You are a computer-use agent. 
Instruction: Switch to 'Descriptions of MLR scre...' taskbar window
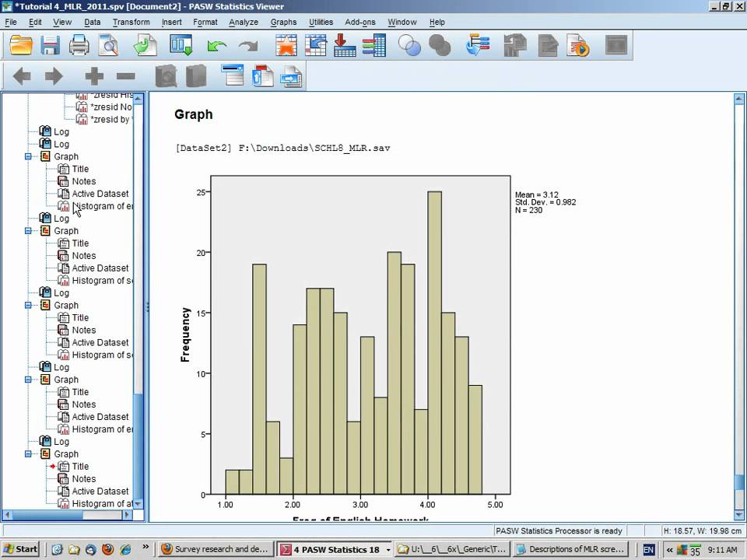pos(570,549)
